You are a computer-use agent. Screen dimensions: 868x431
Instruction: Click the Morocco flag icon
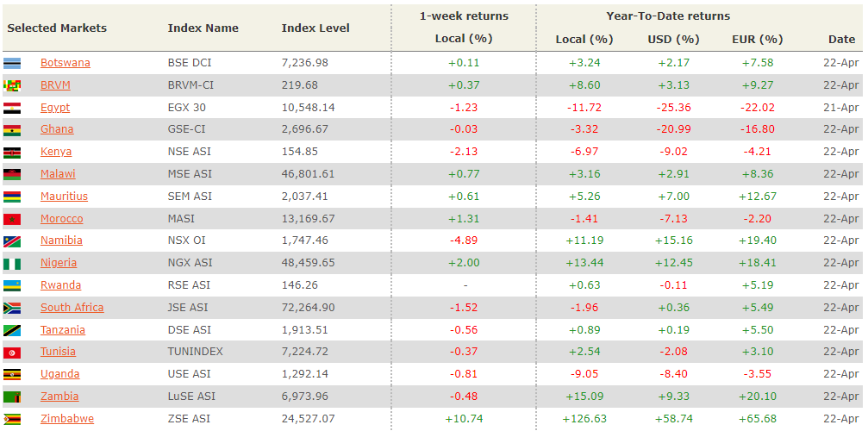(x=12, y=219)
